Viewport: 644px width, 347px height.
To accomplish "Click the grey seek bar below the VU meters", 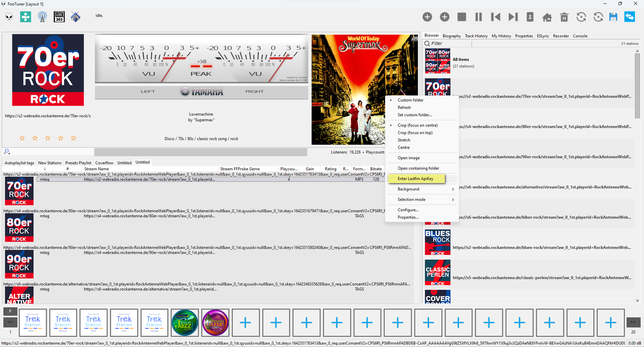I will 200,152.
